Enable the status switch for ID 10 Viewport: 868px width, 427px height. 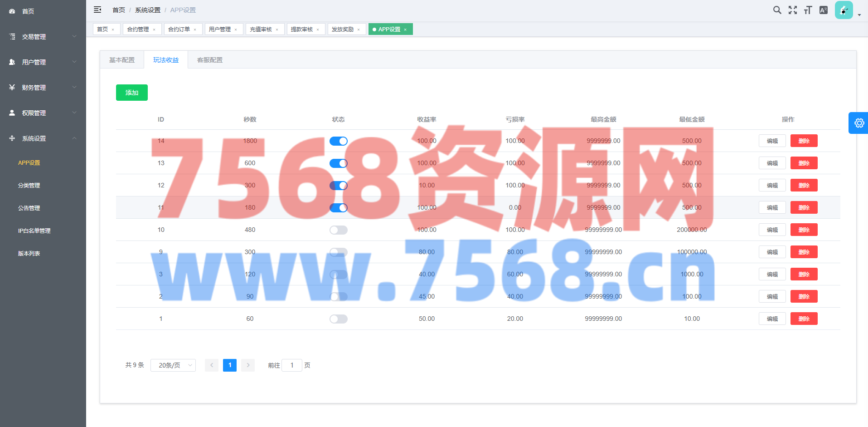[x=338, y=230]
